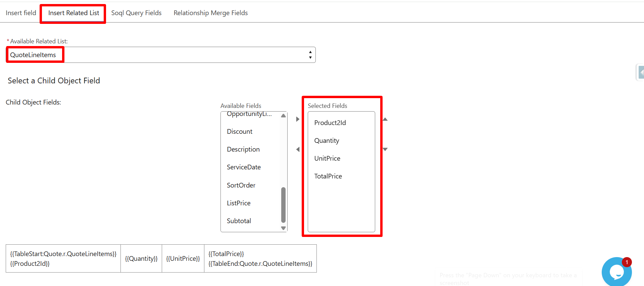The height and width of the screenshot is (286, 644).
Task: Choose Product2Id in Selected Fields
Action: click(330, 123)
